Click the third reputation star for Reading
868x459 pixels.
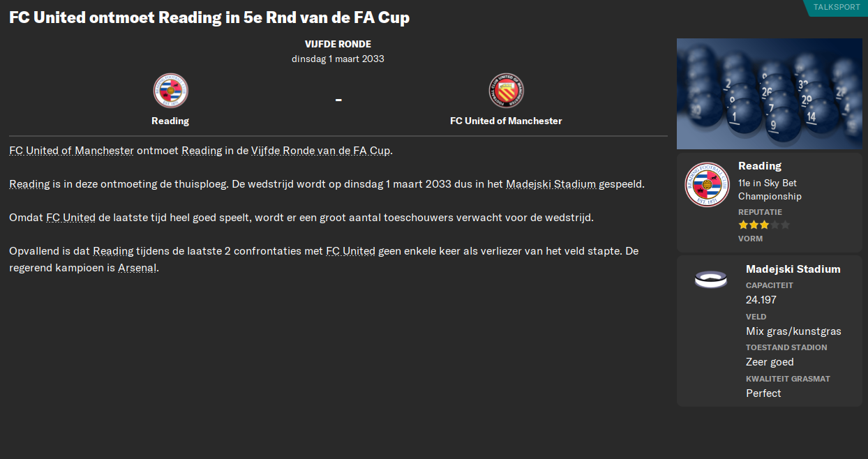(x=763, y=225)
